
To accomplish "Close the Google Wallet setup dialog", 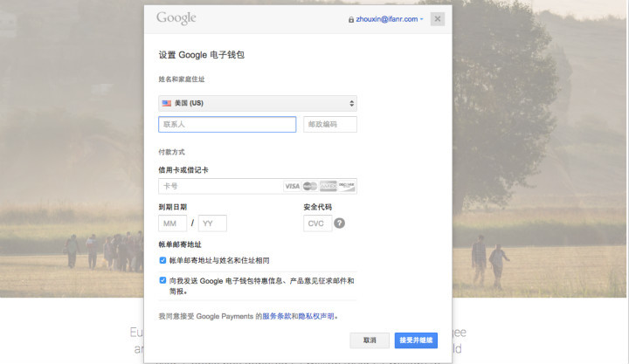I will [x=437, y=19].
